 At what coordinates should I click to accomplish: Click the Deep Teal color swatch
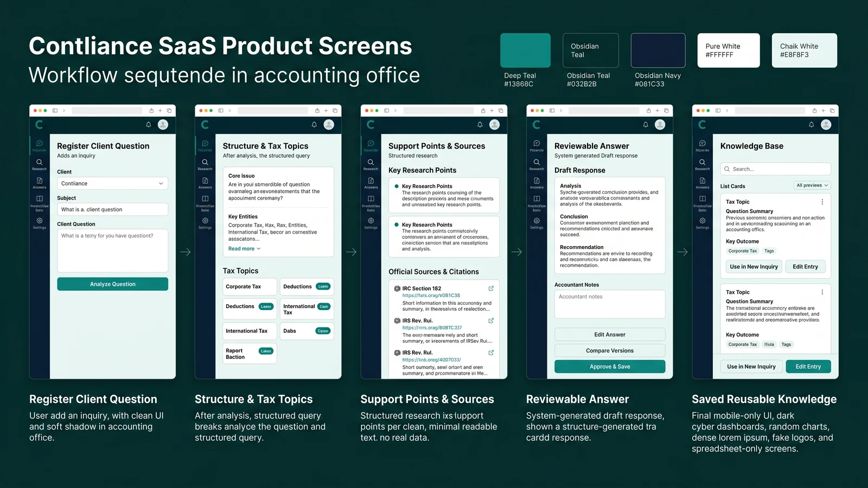(525, 50)
